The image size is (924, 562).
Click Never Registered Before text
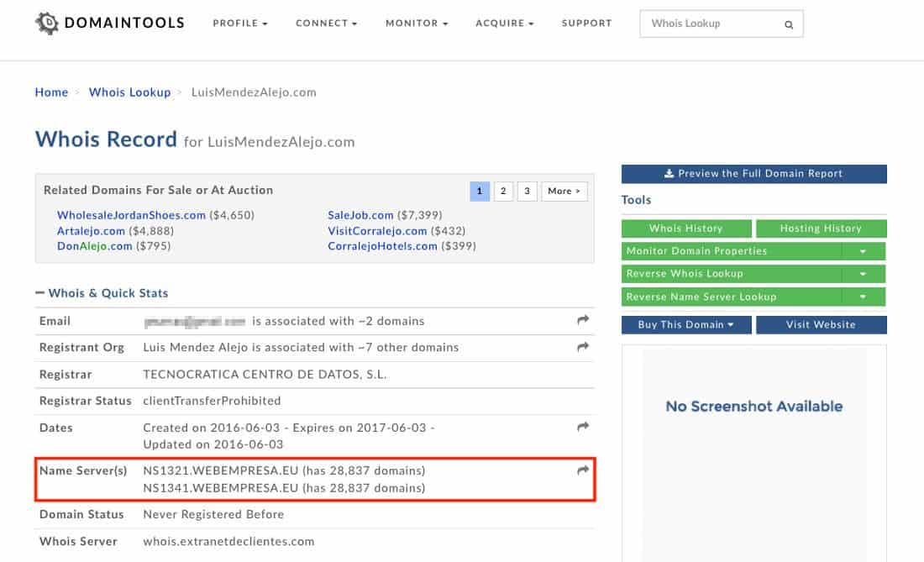tap(213, 514)
